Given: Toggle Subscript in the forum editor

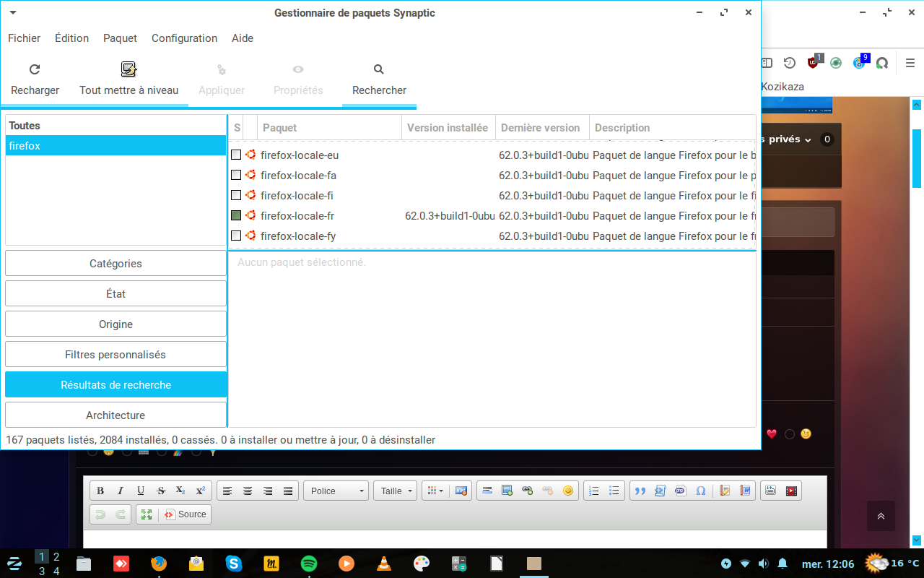Looking at the screenshot, I should click(x=180, y=491).
